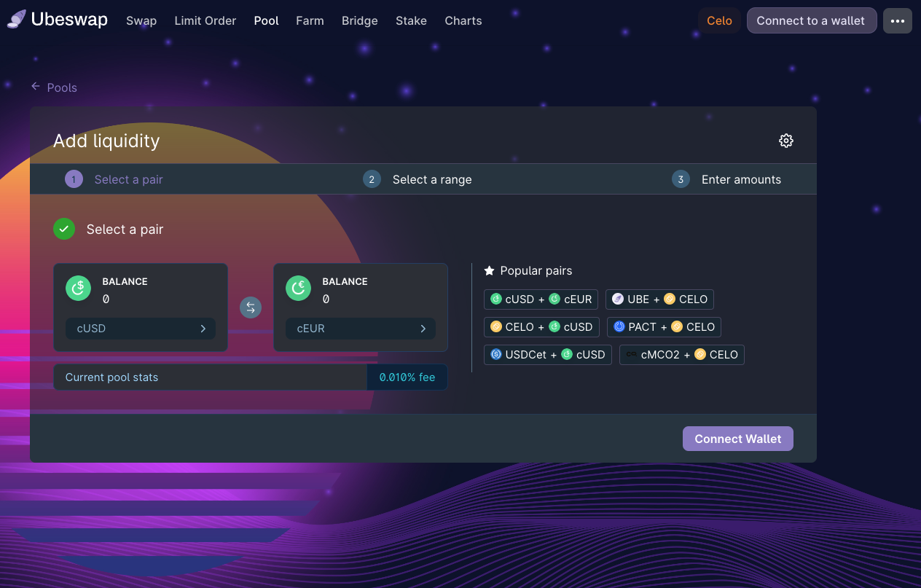Click the purple Connect Wallet button

(x=738, y=439)
